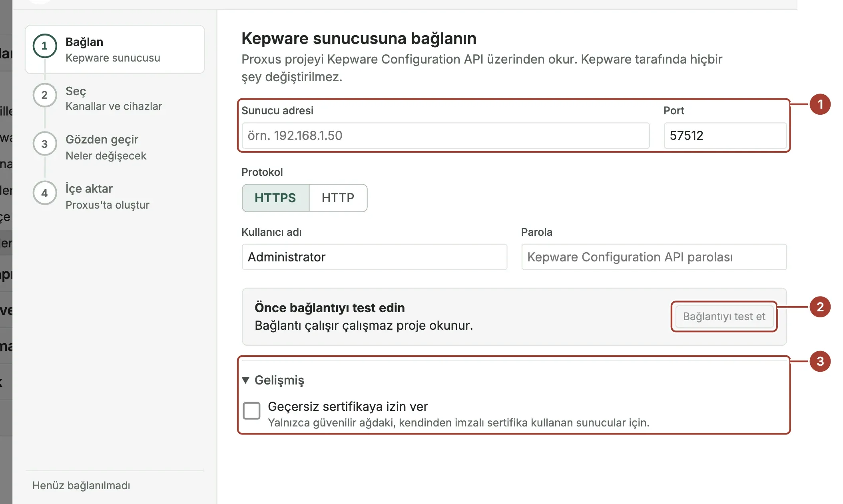Open step 1 Bağlan in the wizard

point(115,50)
